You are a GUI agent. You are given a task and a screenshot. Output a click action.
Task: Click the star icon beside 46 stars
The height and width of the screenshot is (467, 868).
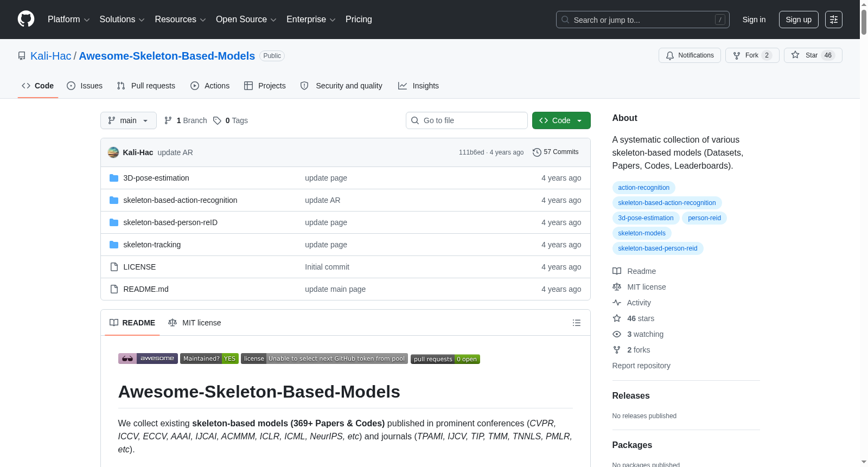(x=617, y=318)
